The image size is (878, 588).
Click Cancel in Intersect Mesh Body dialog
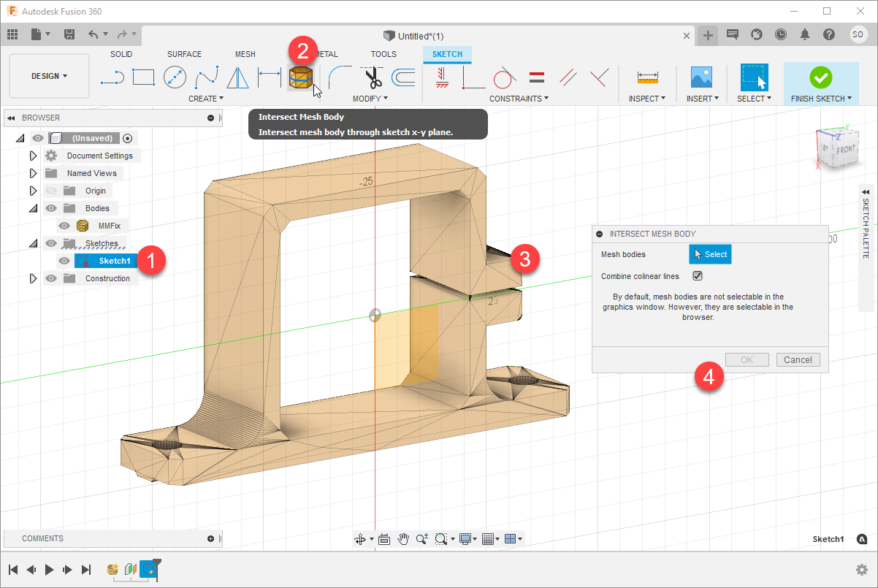pos(798,359)
